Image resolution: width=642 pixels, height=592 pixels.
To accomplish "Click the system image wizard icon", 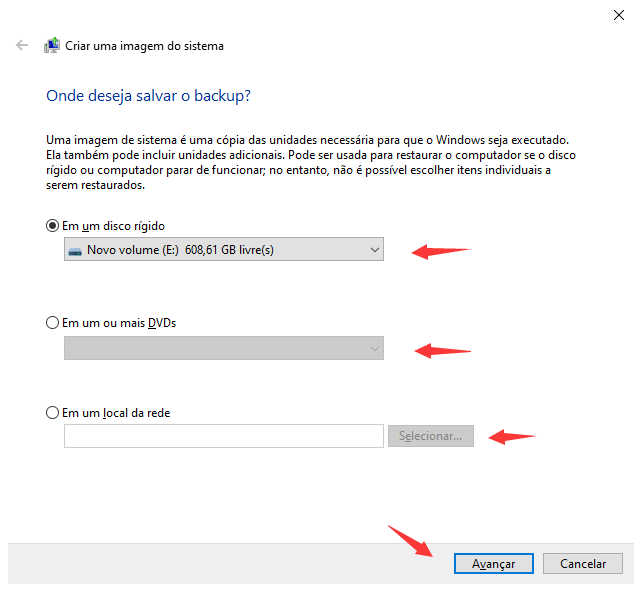I will pos(52,46).
